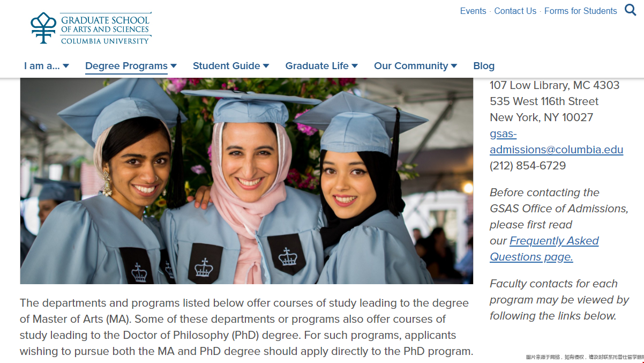This screenshot has width=644, height=363.
Task: Open the Our Community menu label
Action: (x=411, y=66)
